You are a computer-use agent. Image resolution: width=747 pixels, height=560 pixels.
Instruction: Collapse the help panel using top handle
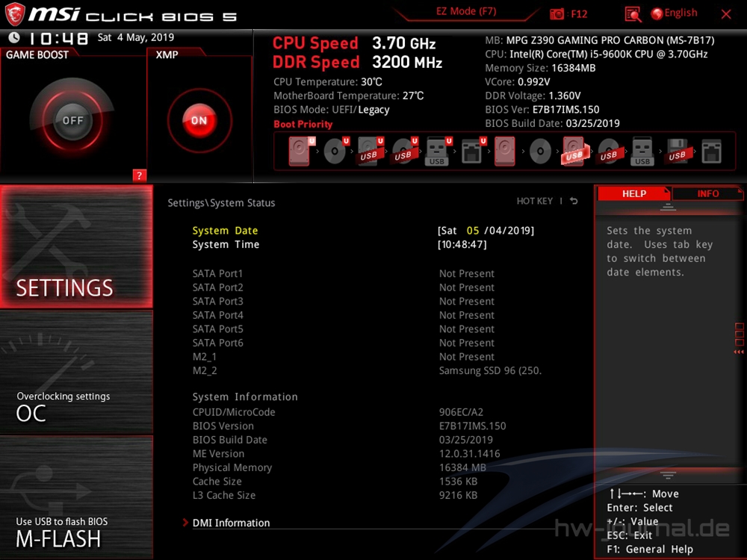tap(668, 207)
